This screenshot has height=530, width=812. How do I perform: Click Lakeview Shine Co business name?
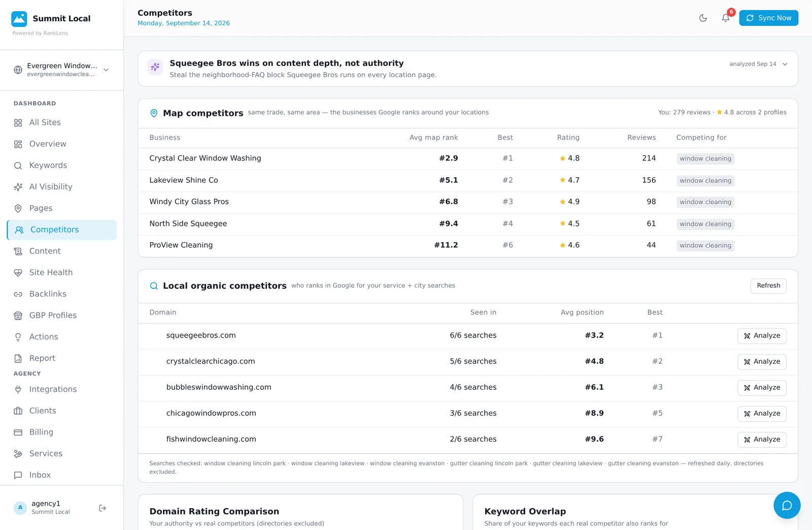point(184,180)
